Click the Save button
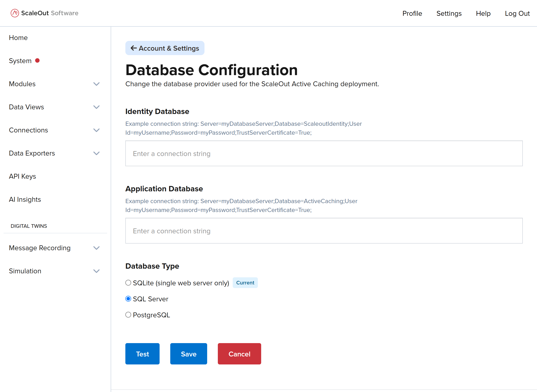 click(189, 354)
